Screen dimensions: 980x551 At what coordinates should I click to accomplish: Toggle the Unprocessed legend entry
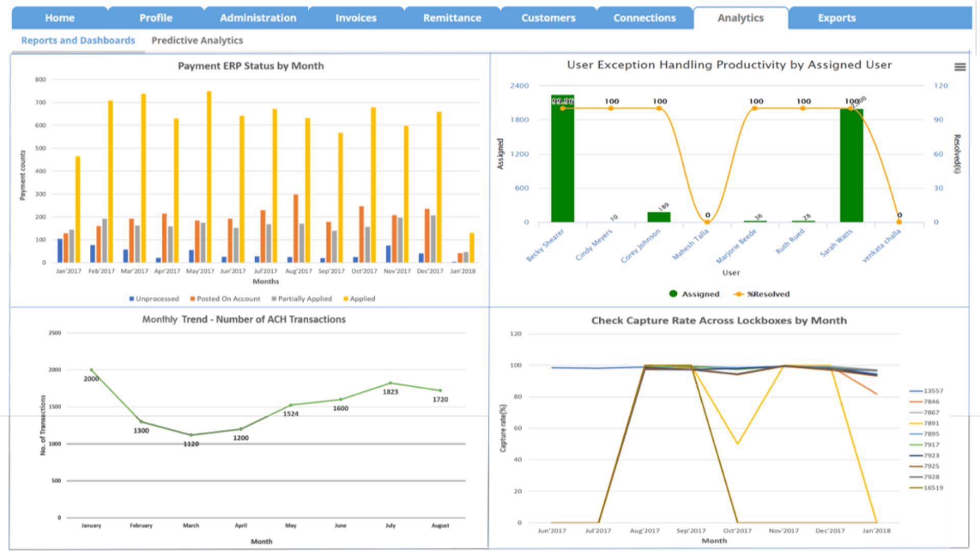[x=154, y=298]
